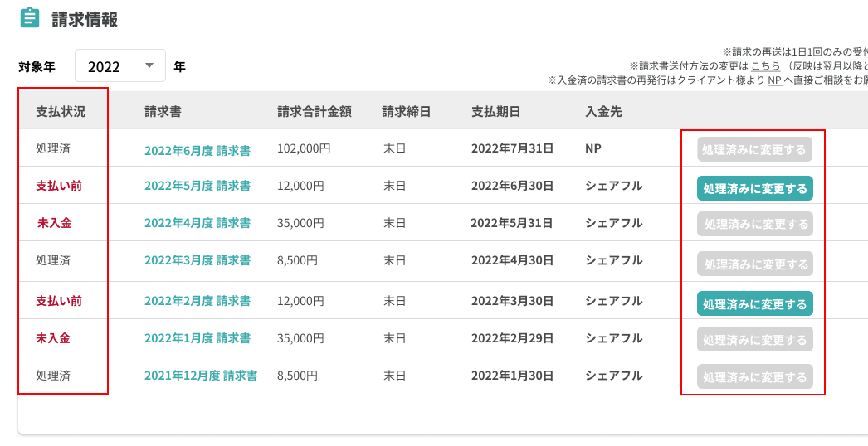
Task: Open the 2022年1月度 請求書 invoice link
Action: [x=197, y=338]
